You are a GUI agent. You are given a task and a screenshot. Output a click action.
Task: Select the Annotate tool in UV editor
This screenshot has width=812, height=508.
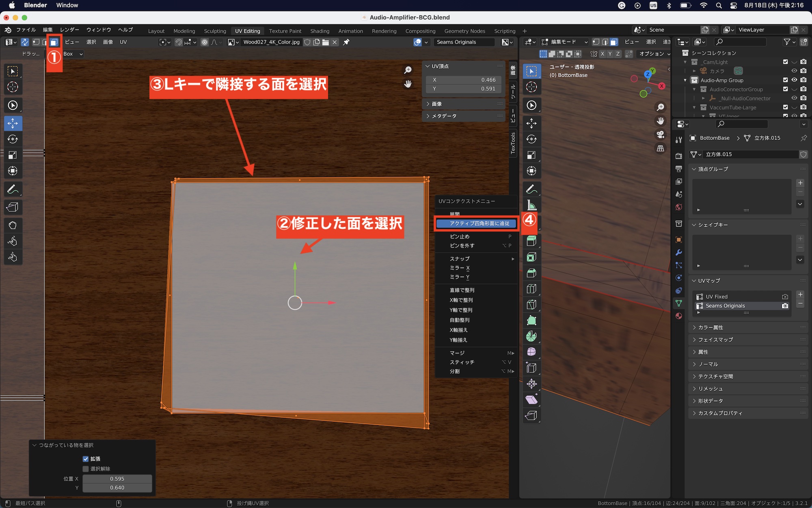[13, 189]
